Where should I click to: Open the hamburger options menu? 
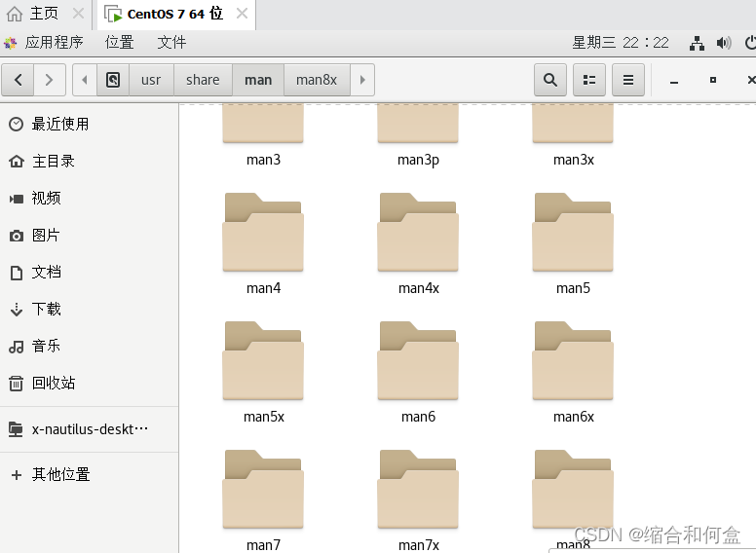[x=628, y=80]
